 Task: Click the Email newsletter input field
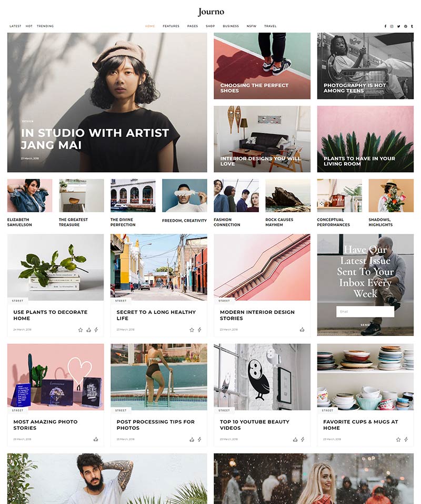pyautogui.click(x=365, y=311)
